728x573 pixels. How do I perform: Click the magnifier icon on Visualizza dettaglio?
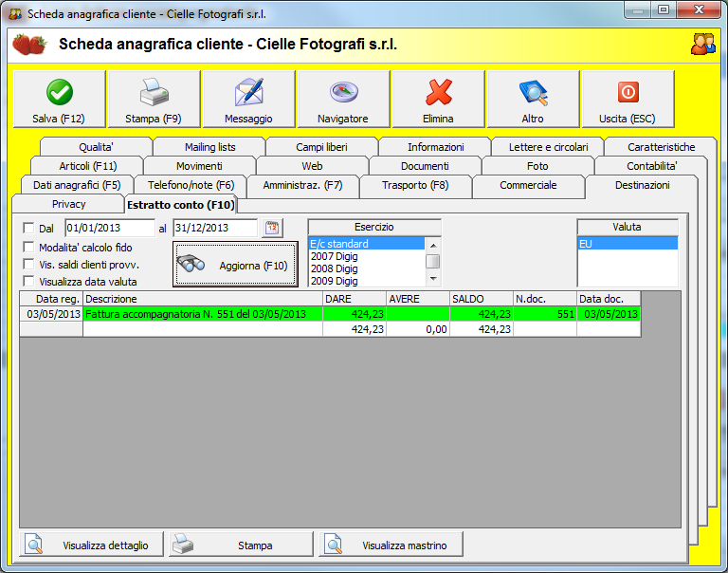[x=34, y=544]
